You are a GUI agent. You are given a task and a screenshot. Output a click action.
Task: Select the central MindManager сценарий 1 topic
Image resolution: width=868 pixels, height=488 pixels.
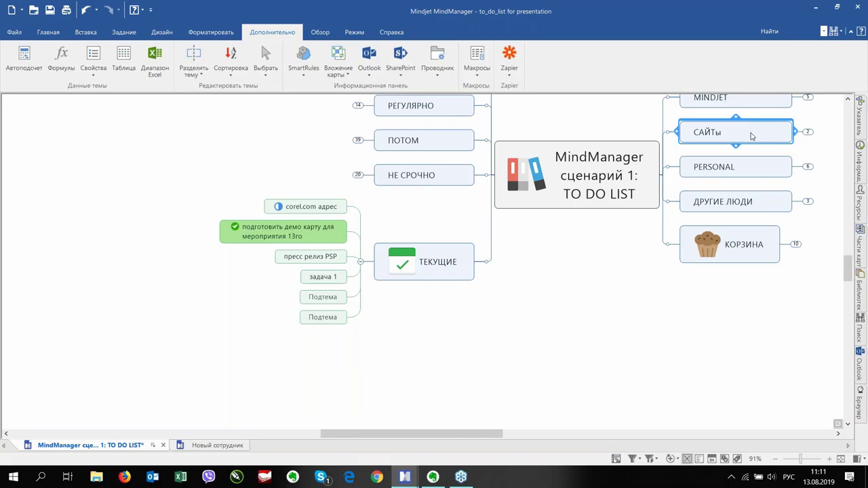click(576, 175)
